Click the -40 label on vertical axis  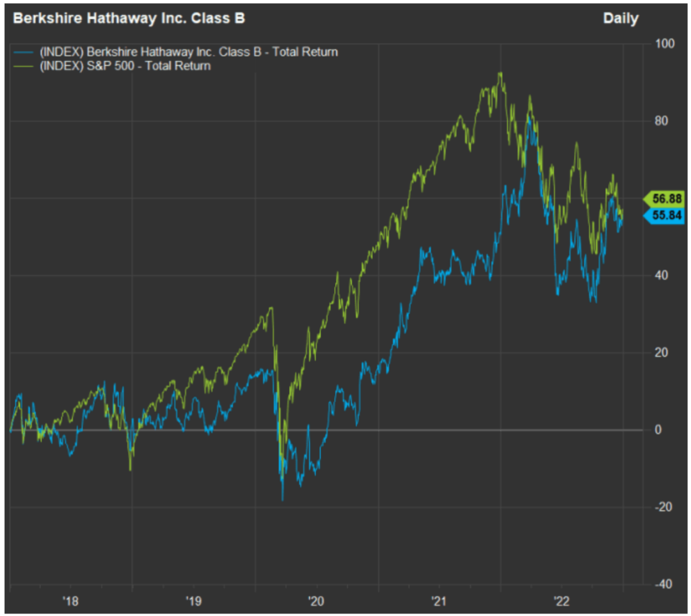[x=663, y=585]
